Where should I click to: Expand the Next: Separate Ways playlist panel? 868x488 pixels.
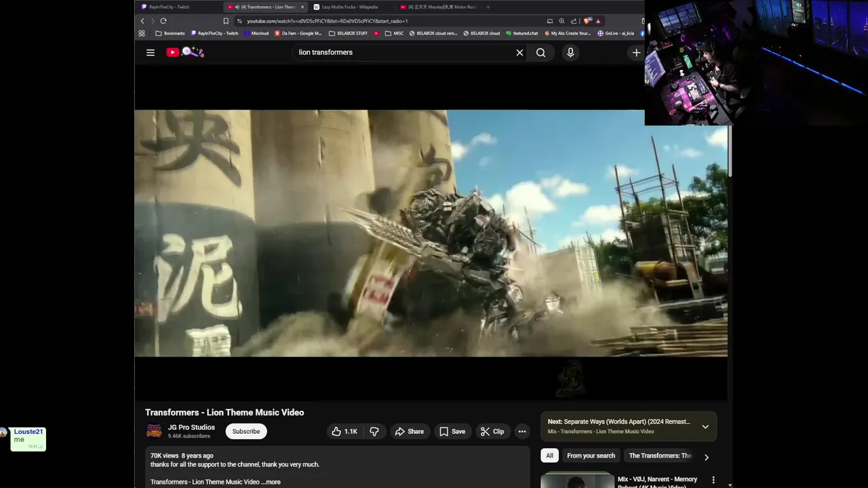(705, 426)
